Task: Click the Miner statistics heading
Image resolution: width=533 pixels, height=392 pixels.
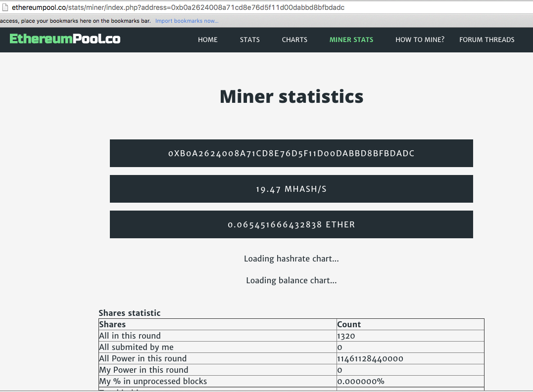Action: (x=291, y=96)
